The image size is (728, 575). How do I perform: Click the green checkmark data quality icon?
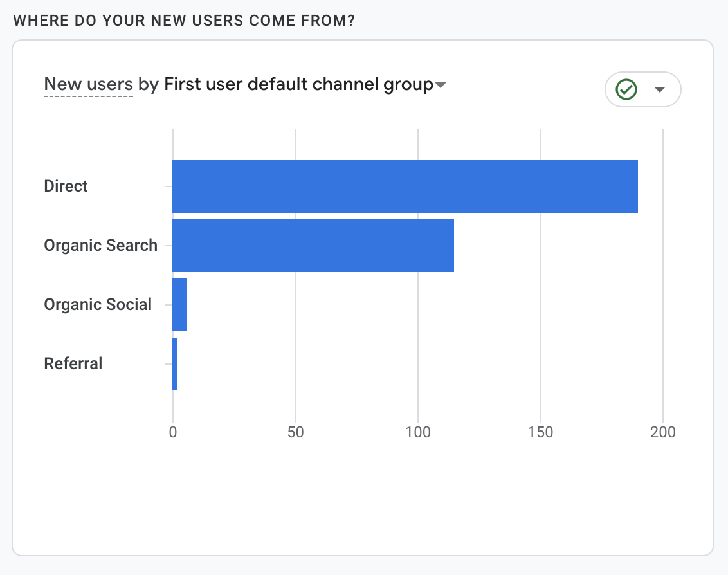pos(626,89)
